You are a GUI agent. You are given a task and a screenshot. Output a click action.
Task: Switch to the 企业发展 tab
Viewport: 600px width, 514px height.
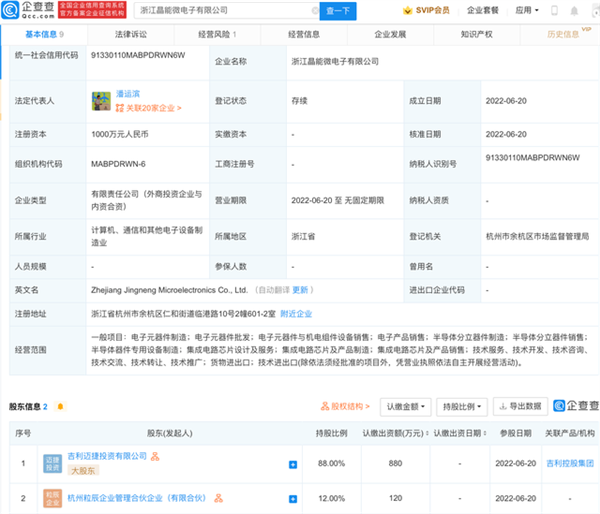(x=390, y=34)
